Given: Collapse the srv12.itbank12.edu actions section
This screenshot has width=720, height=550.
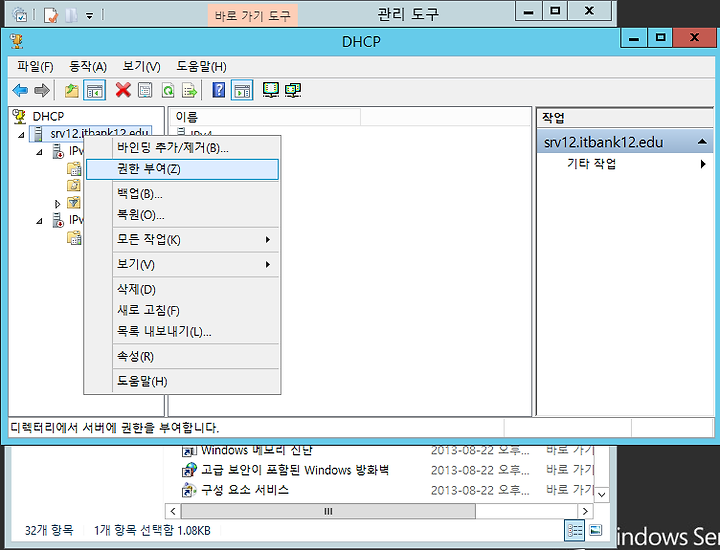Looking at the screenshot, I should tap(702, 141).
